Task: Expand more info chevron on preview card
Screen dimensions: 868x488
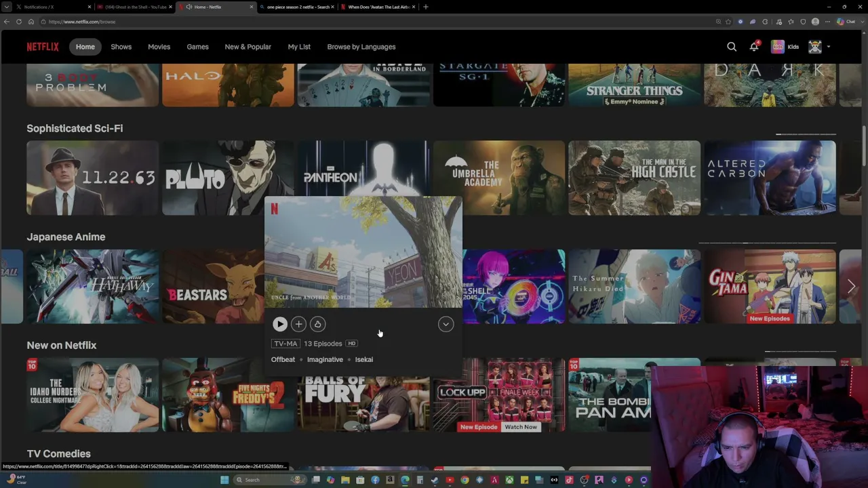Action: (x=446, y=324)
